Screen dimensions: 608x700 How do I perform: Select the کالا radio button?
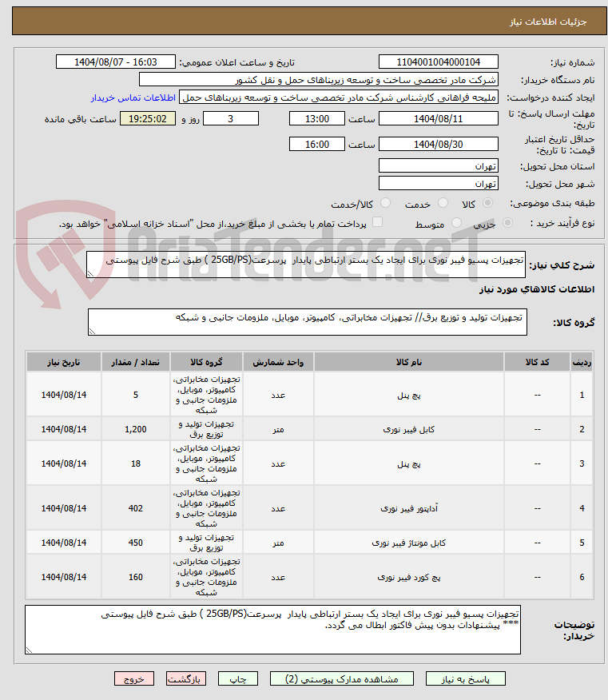click(488, 203)
